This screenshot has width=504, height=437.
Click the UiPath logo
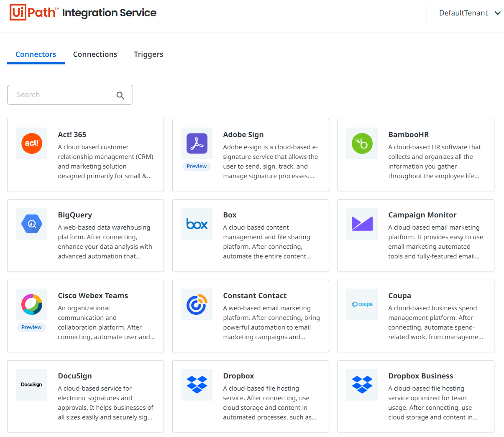pyautogui.click(x=34, y=13)
